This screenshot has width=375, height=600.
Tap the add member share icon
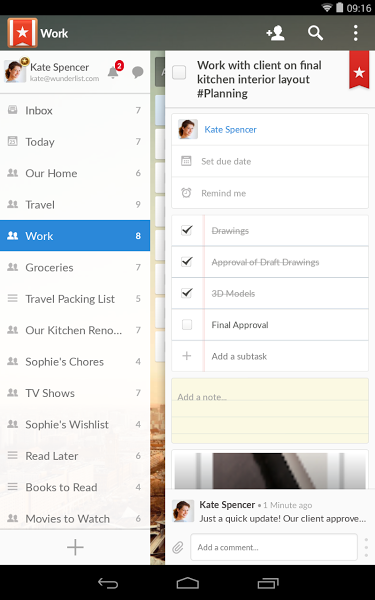click(x=275, y=33)
